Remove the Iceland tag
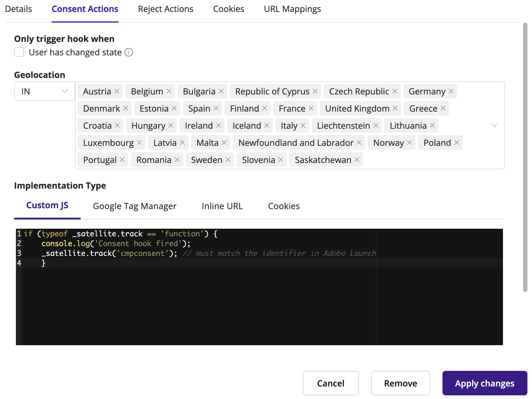 tap(267, 125)
